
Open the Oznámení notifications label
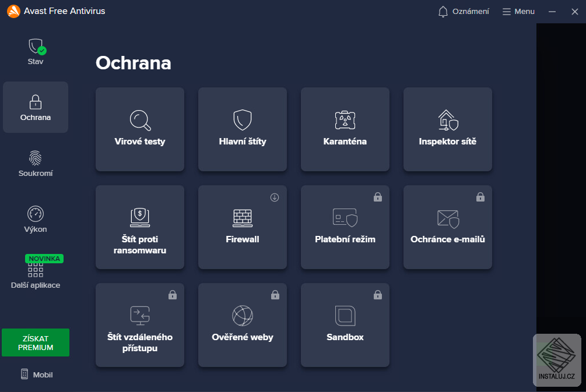click(x=471, y=12)
